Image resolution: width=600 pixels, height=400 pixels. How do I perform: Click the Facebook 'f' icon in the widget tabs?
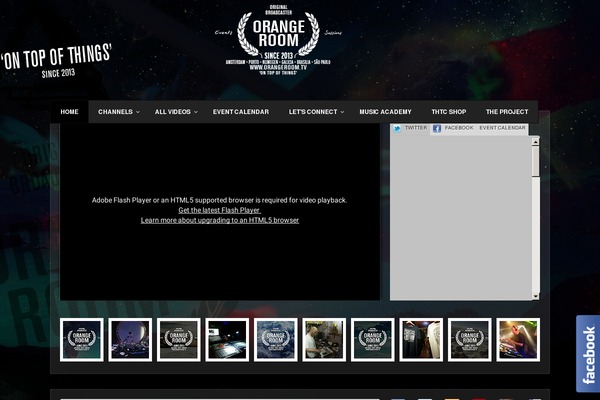(437, 129)
